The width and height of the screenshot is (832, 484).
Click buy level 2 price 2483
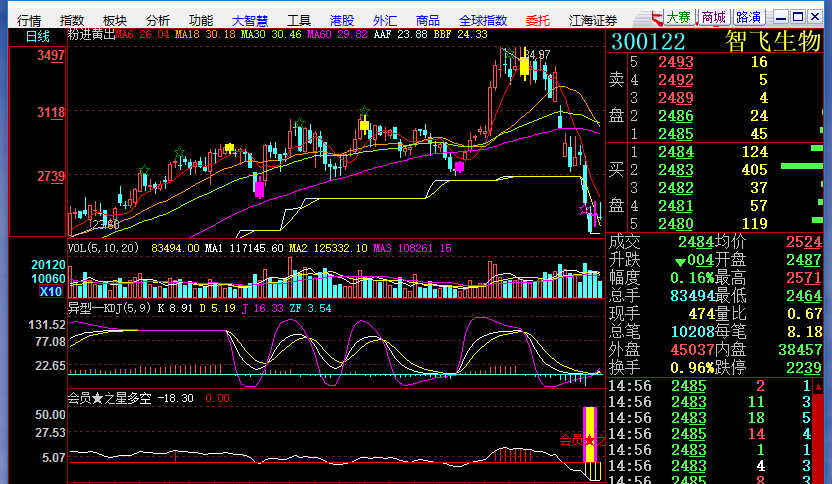point(675,170)
